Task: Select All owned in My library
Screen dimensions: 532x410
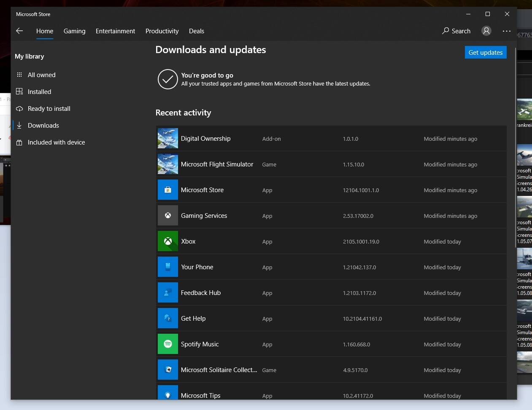Action: pos(41,75)
